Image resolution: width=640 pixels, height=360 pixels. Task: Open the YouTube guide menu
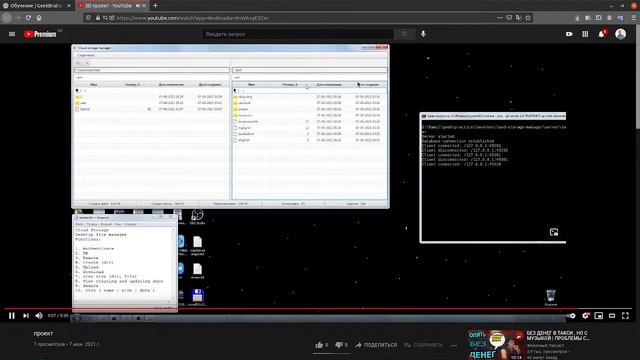pos(12,34)
